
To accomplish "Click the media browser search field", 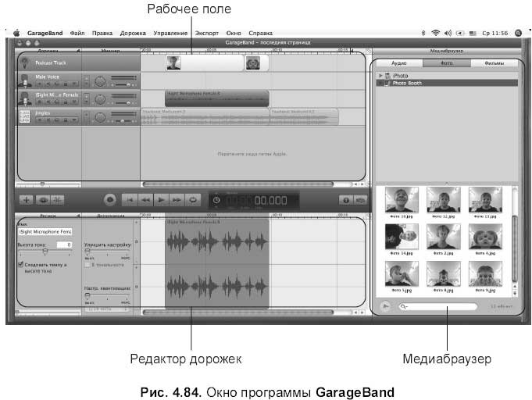I will [437, 306].
